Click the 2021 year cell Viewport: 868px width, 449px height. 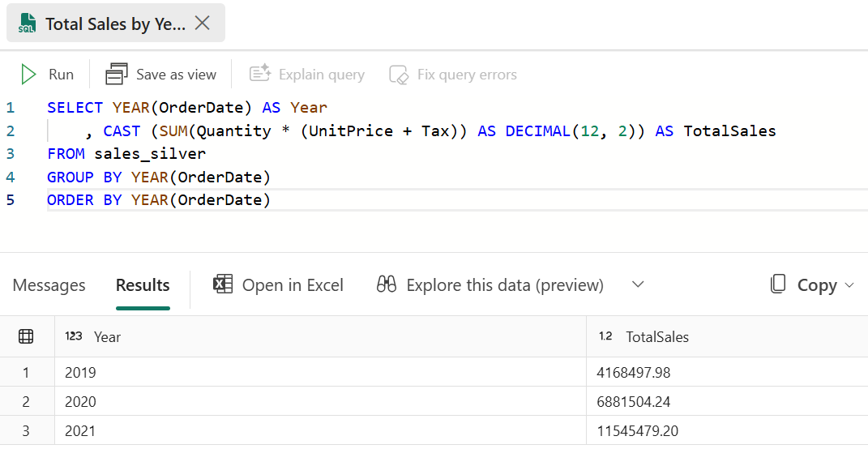click(320, 430)
